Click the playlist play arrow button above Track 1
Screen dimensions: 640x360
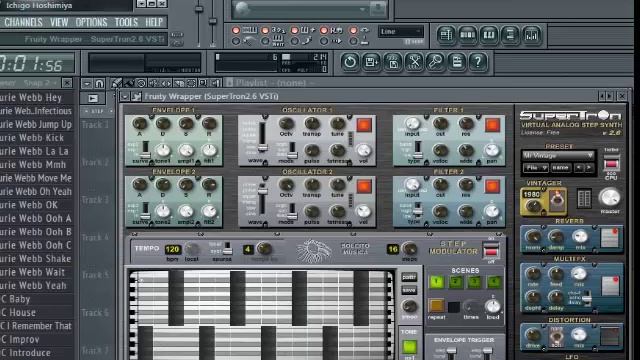tap(93, 98)
